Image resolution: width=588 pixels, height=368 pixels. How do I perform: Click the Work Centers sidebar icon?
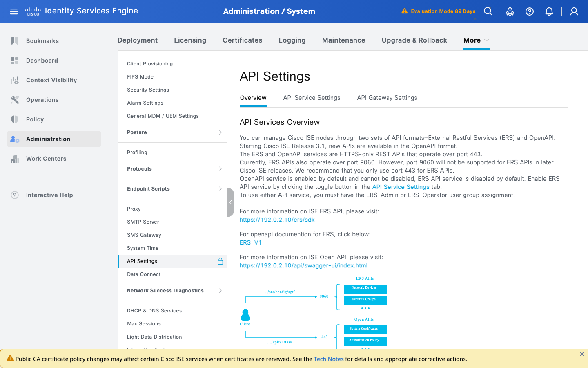tap(15, 159)
